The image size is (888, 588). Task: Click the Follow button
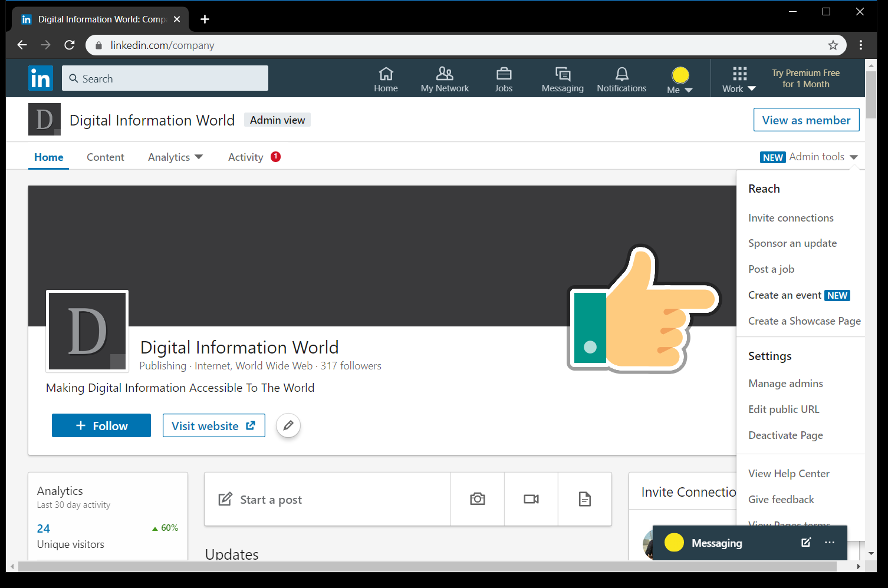101,425
